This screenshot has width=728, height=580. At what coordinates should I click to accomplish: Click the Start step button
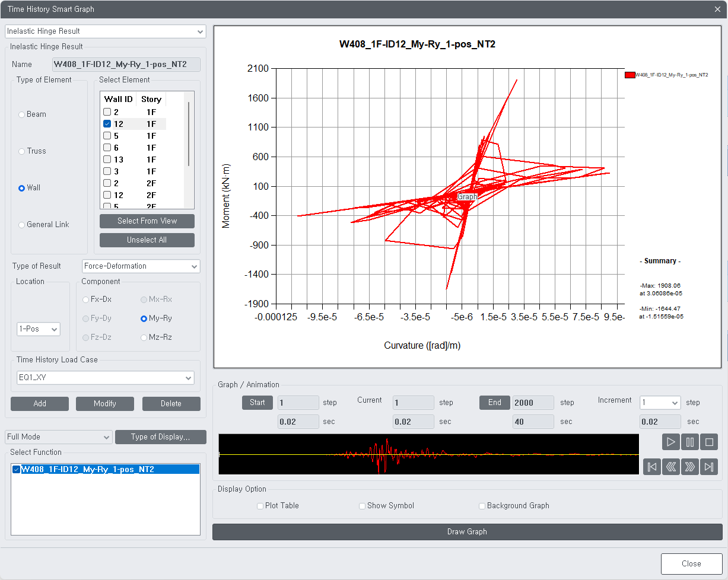click(x=257, y=403)
